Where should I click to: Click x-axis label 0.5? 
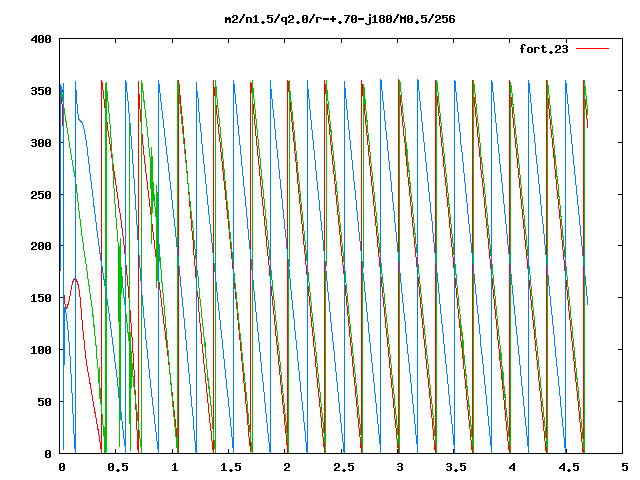pos(118,467)
